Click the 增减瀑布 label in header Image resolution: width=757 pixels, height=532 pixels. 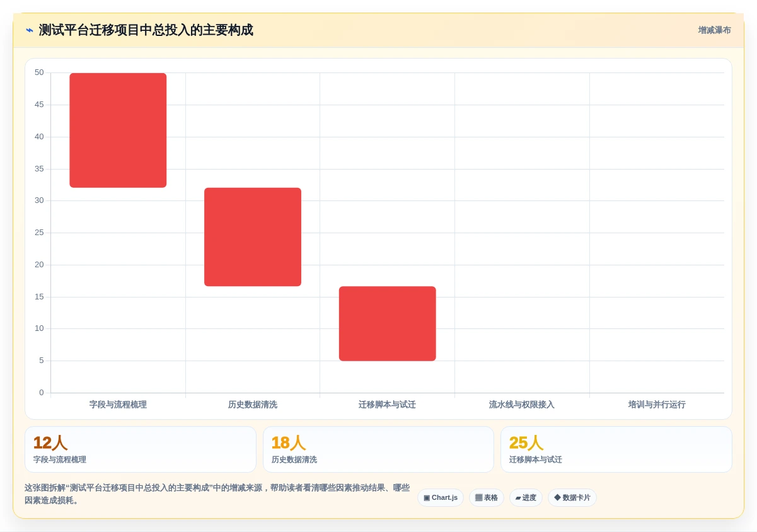pyautogui.click(x=714, y=30)
